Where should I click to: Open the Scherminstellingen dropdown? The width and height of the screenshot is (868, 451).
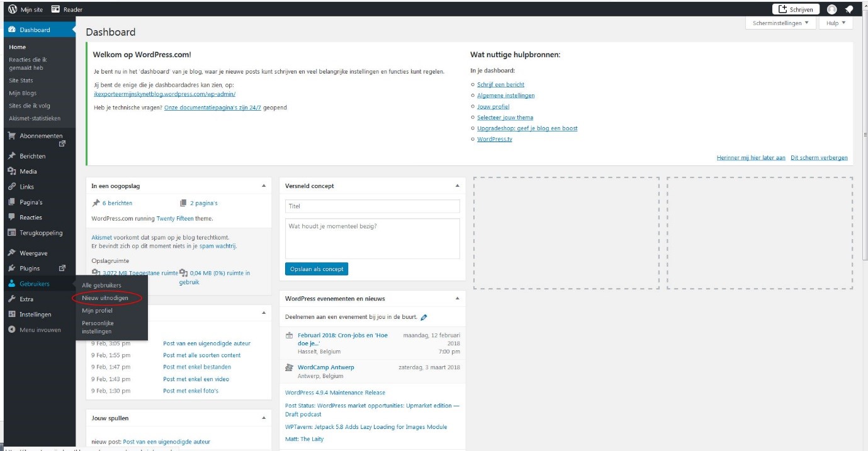coord(781,23)
